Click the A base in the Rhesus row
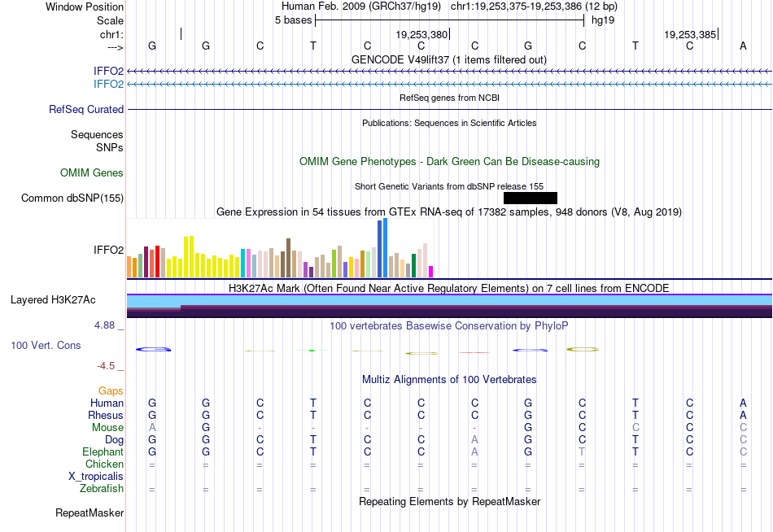This screenshot has height=532, width=773. click(743, 415)
